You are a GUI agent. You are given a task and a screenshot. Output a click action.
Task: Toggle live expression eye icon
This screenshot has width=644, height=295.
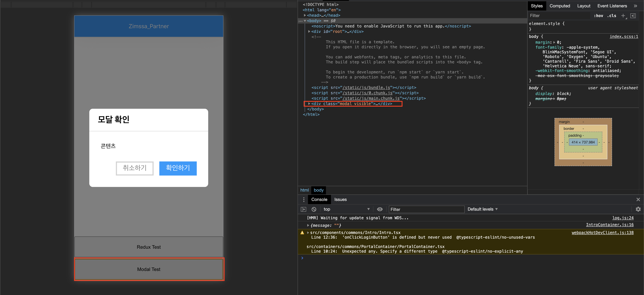(x=380, y=209)
